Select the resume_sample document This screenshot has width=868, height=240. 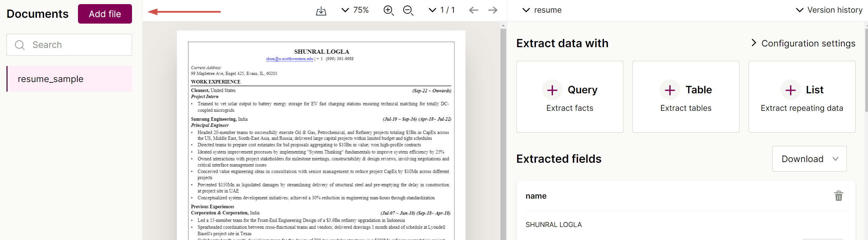tap(69, 79)
